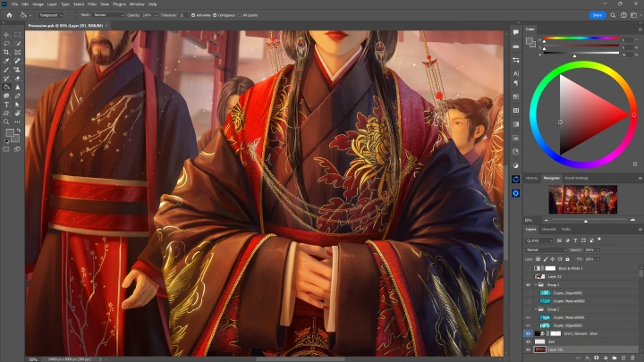The height and width of the screenshot is (362, 644).
Task: Select the Horizontal Type tool
Action: tap(6, 105)
